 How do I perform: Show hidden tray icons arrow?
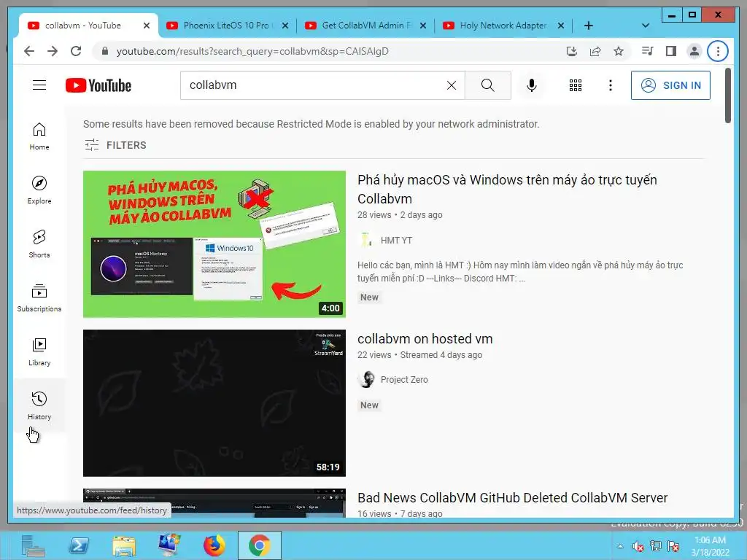620,546
